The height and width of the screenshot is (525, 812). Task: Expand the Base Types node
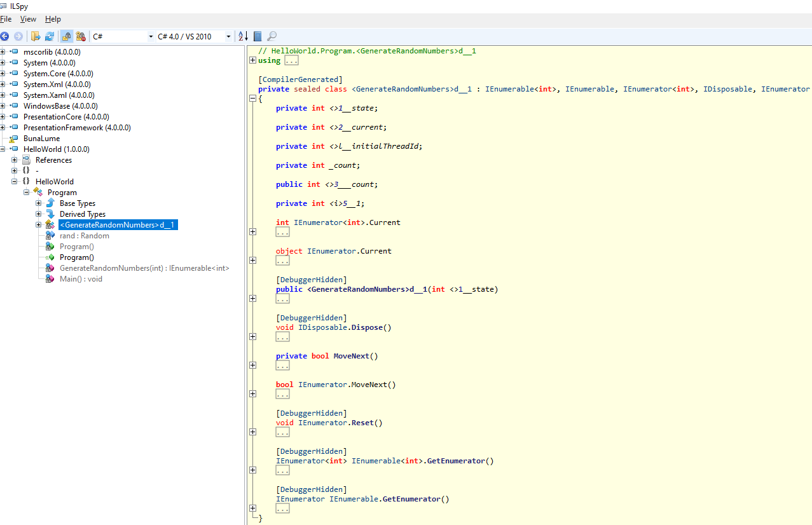pyautogui.click(x=39, y=203)
